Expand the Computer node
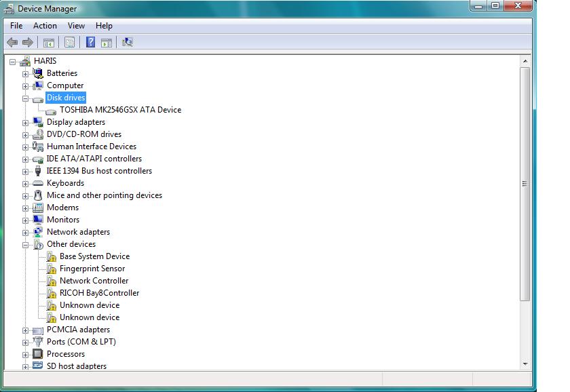Viewport: 570px width, 392px height. point(26,86)
